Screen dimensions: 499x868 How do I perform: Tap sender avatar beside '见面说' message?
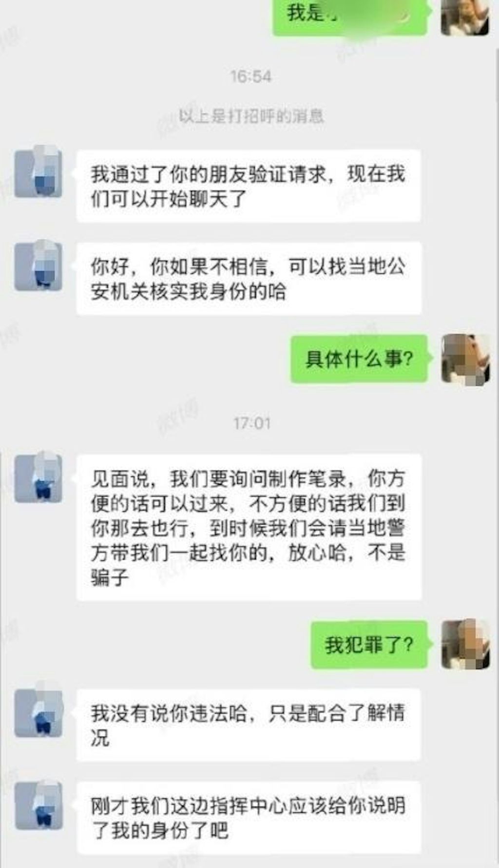pyautogui.click(x=38, y=478)
